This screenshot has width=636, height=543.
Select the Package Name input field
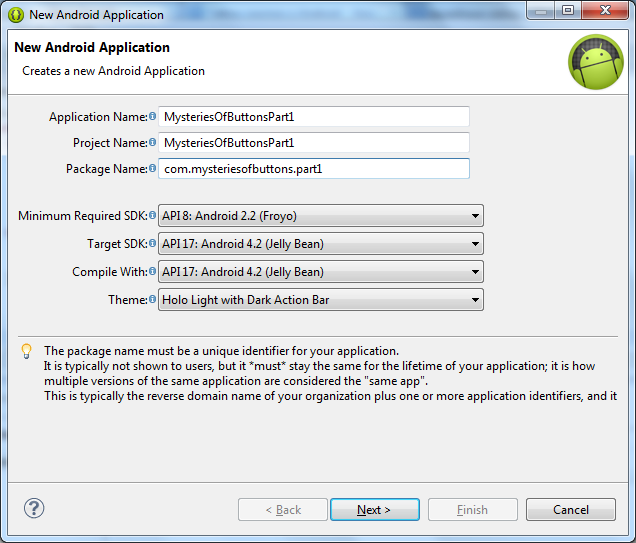(314, 169)
